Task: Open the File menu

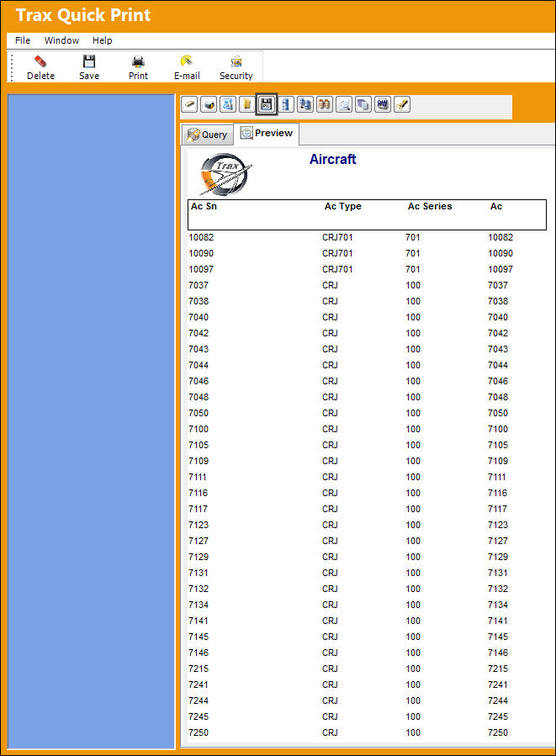Action: point(23,40)
